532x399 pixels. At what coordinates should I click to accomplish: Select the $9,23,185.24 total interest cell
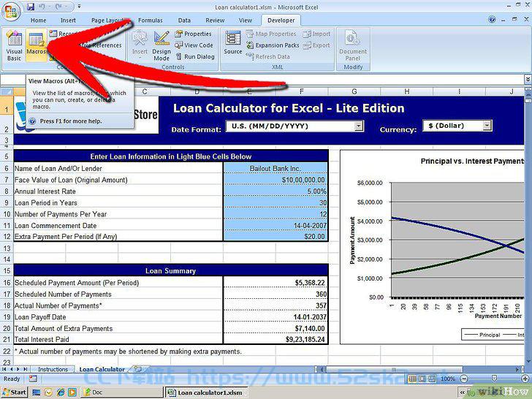coord(275,339)
